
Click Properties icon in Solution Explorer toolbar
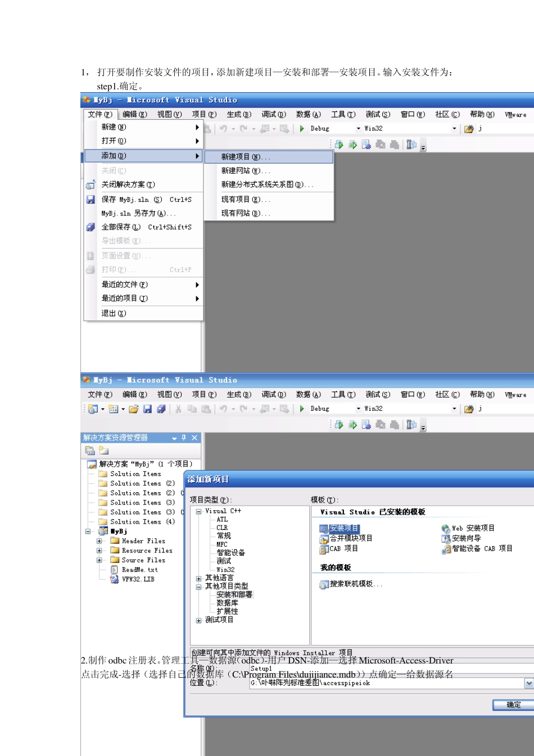pos(90,451)
